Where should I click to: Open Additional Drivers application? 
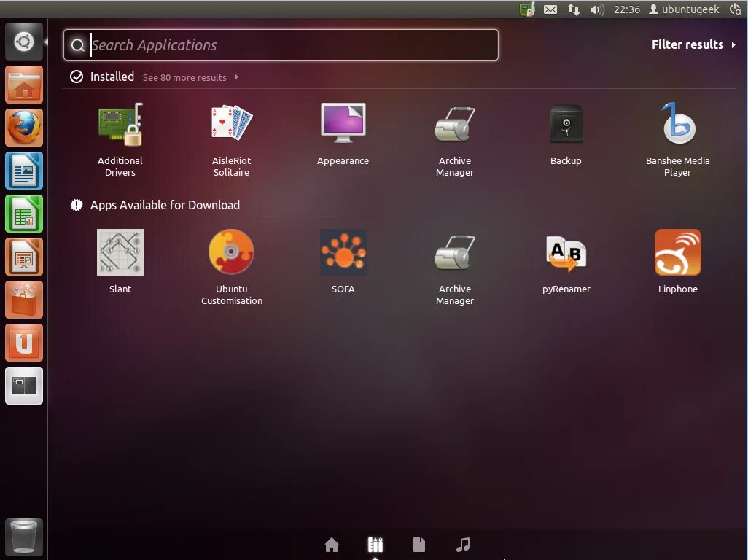(120, 140)
